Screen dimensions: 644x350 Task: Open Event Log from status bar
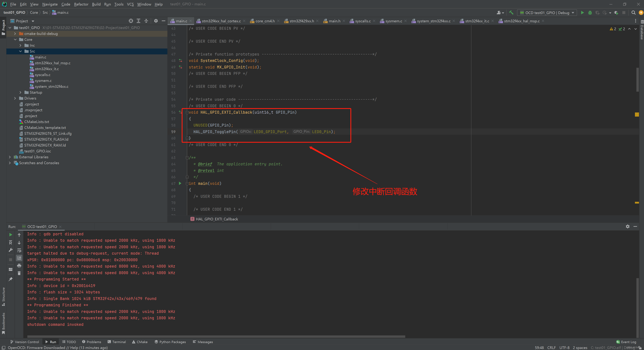click(626, 342)
